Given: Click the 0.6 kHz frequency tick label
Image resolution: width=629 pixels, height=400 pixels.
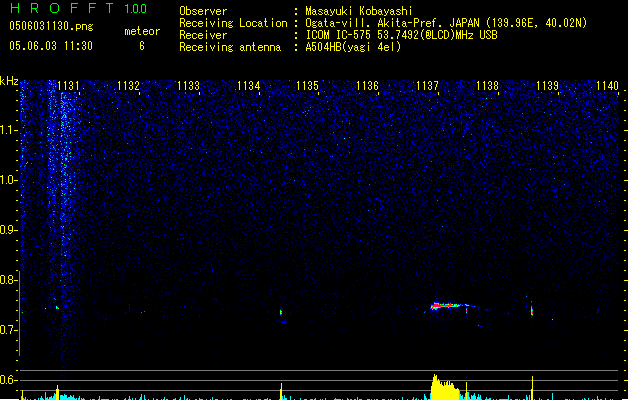Looking at the screenshot, I should click(x=8, y=380).
